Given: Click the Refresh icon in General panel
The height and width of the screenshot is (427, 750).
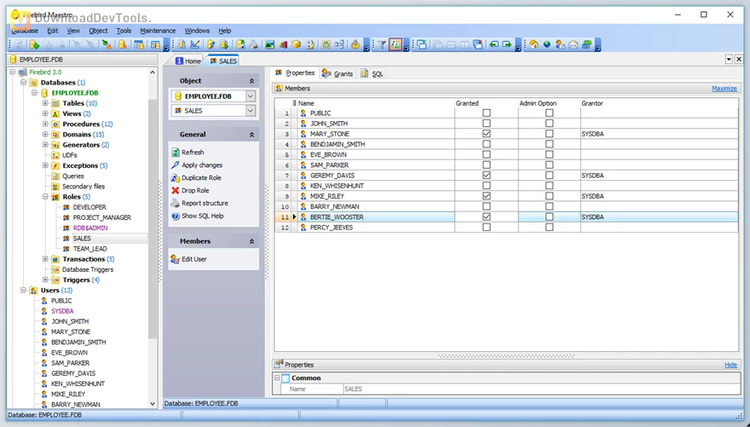Looking at the screenshot, I should coord(176,153).
